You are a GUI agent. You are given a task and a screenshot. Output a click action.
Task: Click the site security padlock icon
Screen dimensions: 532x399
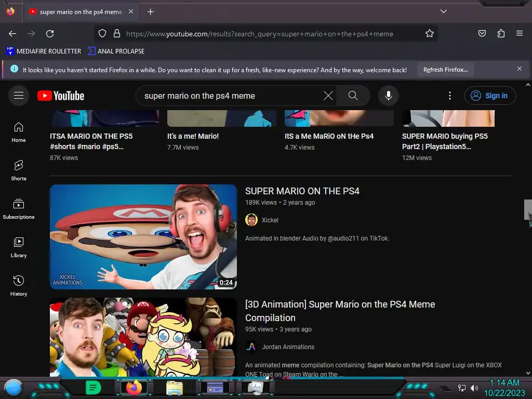tap(117, 33)
